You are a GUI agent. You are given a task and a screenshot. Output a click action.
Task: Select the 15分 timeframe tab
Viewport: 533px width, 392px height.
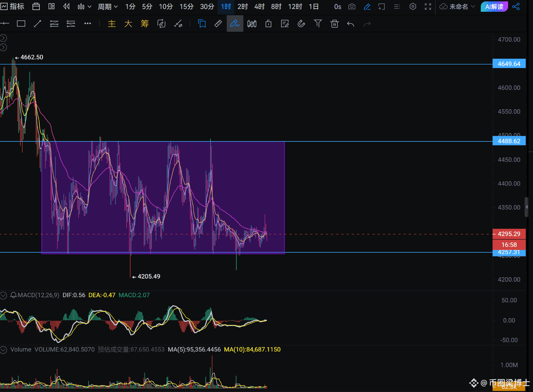186,7
